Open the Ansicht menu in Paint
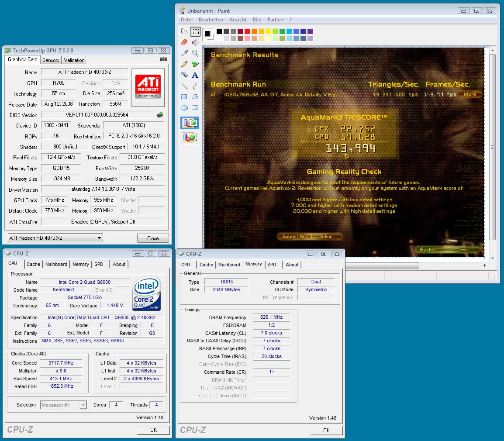Viewport: 504px width, 441px height. coord(238,20)
